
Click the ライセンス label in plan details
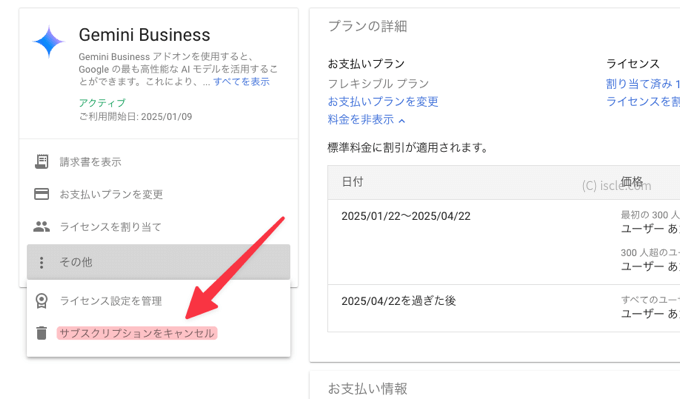pyautogui.click(x=633, y=64)
